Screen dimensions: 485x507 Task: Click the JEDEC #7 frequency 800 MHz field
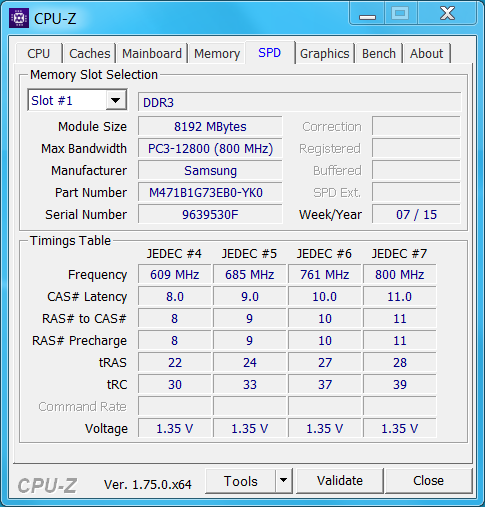400,275
